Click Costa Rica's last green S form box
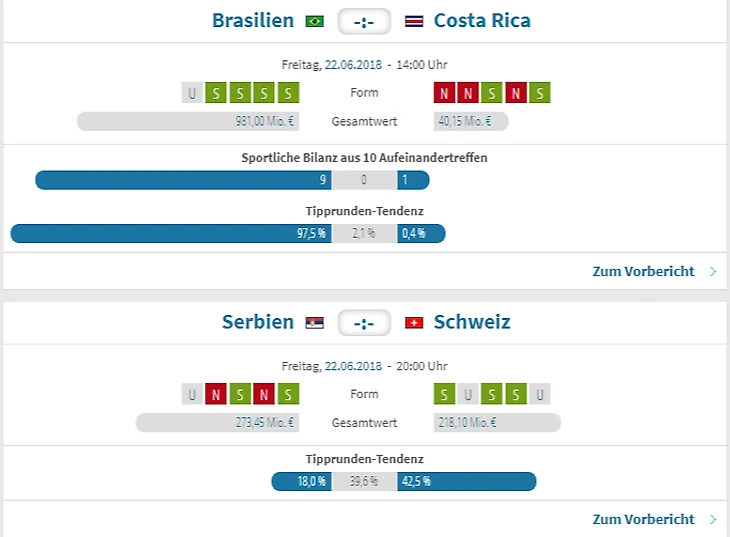The image size is (730, 537). [x=540, y=93]
